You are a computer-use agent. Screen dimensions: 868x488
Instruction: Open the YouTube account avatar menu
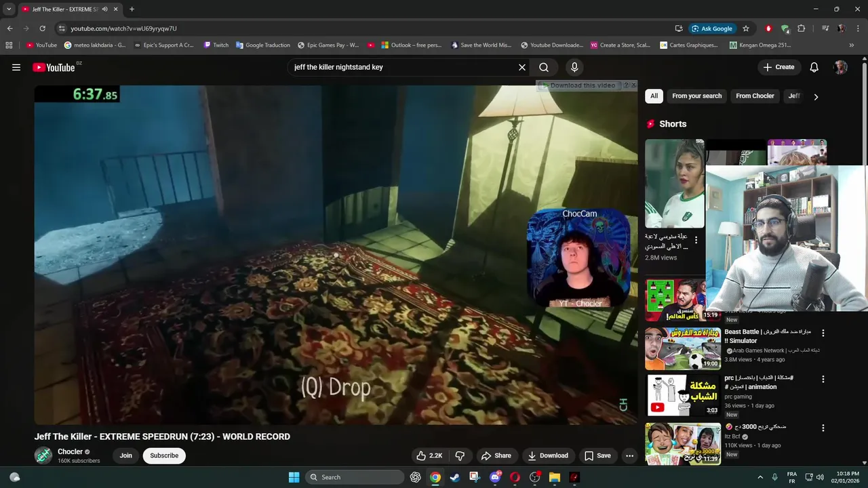(841, 67)
